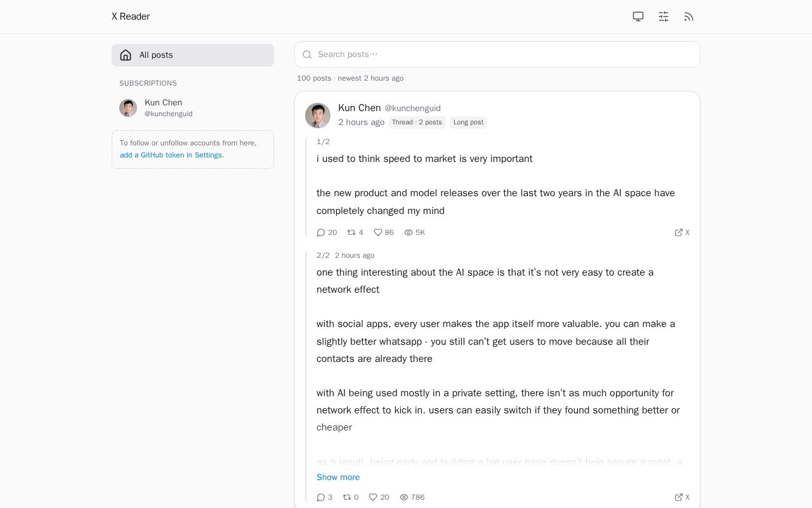Click the heart icon showing 20
The image size is (812, 508).
tap(373, 497)
